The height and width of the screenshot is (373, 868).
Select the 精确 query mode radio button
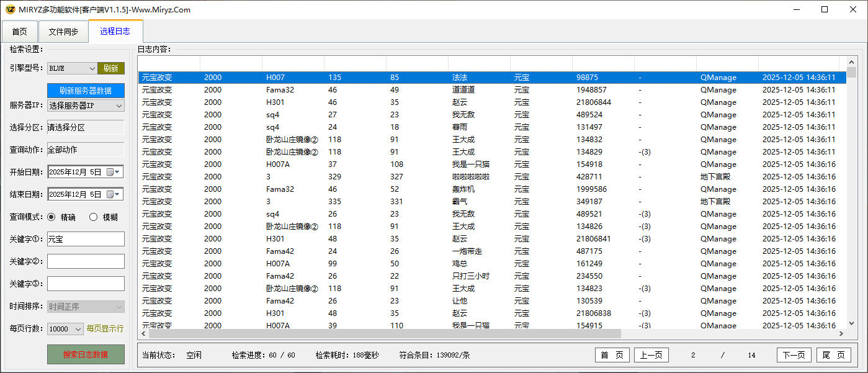51,217
